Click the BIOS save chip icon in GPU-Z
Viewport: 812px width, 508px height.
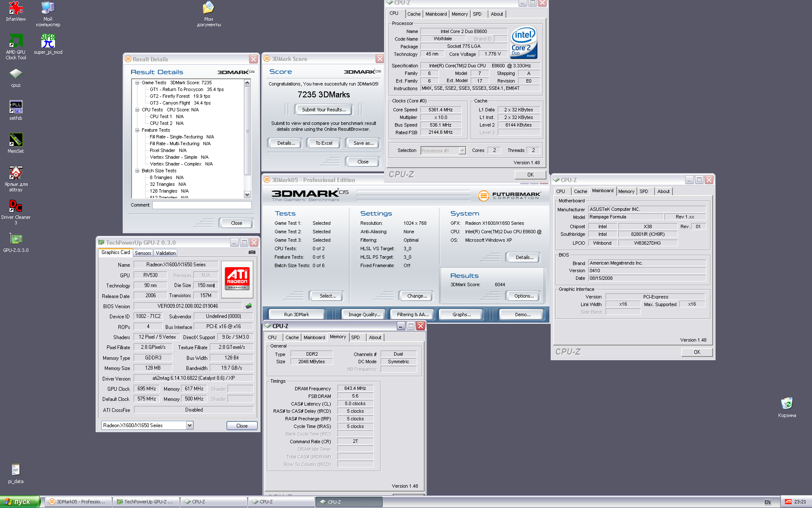[x=249, y=306]
